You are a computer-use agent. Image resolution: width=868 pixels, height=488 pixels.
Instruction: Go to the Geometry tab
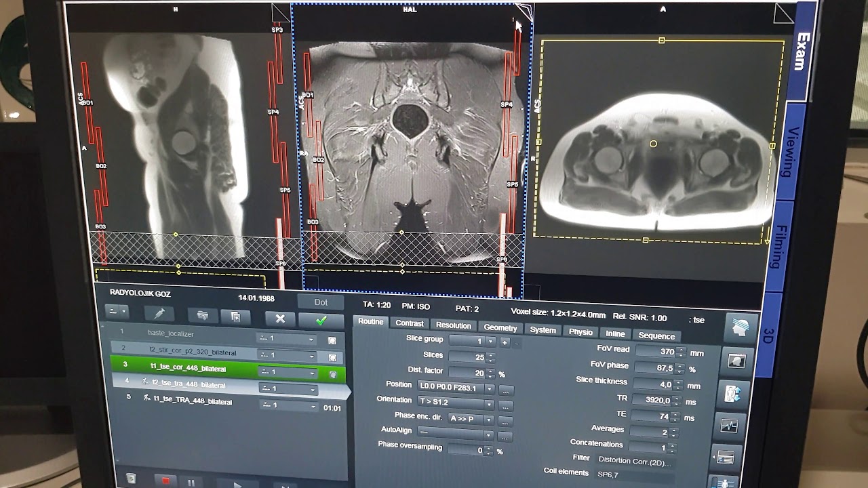point(500,327)
